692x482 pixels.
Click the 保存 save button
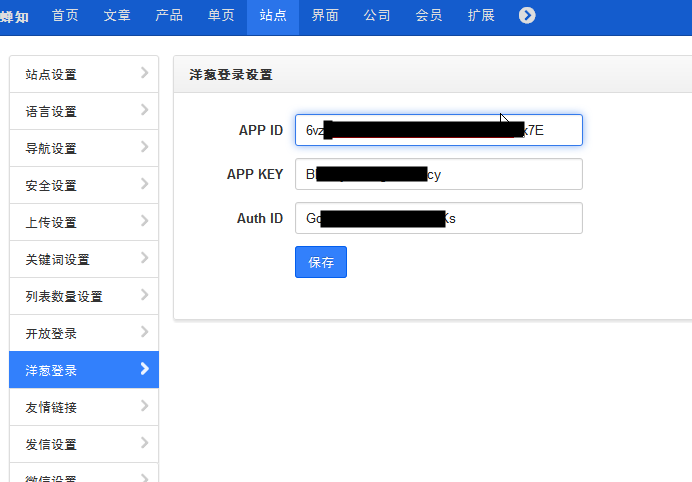pos(320,262)
